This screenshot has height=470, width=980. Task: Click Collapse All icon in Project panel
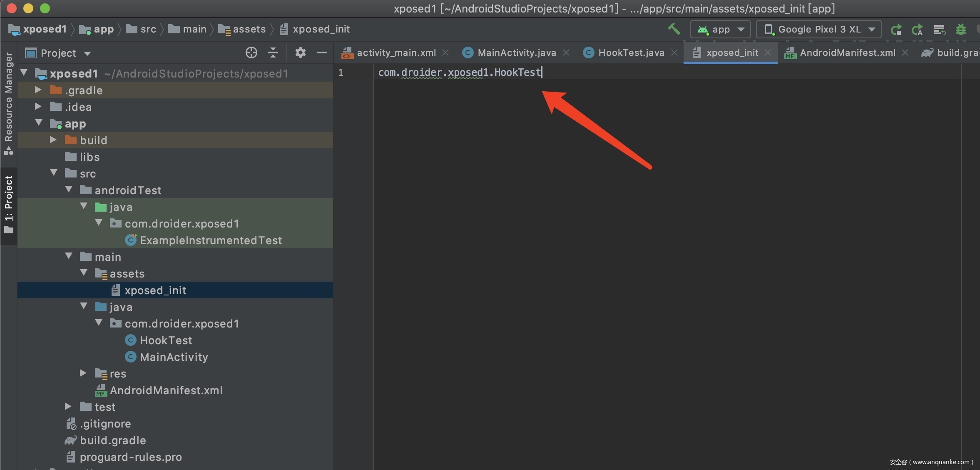click(273, 53)
